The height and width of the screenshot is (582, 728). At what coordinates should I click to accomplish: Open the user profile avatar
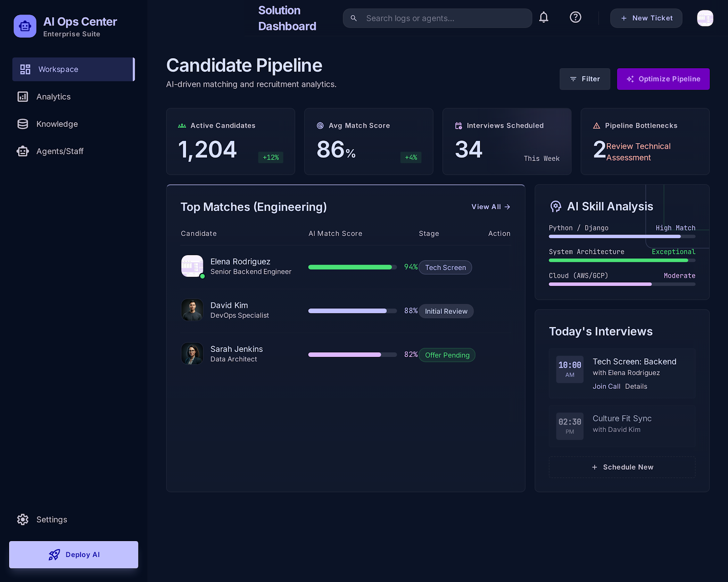[705, 18]
